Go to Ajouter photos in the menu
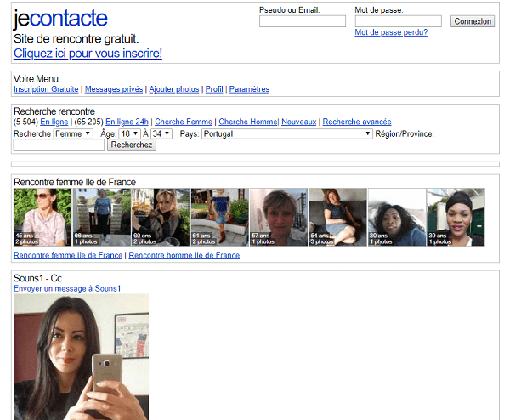 point(174,89)
